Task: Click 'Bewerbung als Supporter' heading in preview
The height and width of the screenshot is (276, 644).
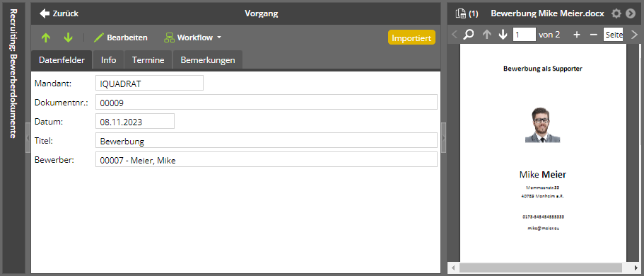Action: coord(542,69)
